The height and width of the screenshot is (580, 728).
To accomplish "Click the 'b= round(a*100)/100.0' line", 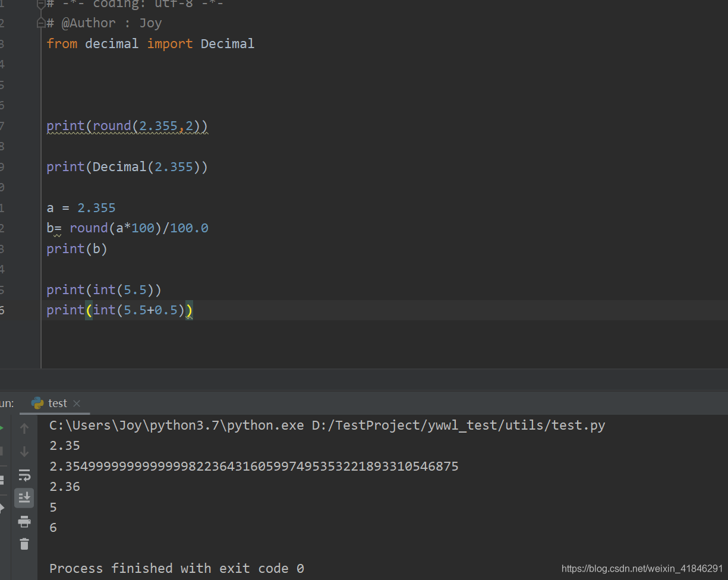I will [128, 228].
